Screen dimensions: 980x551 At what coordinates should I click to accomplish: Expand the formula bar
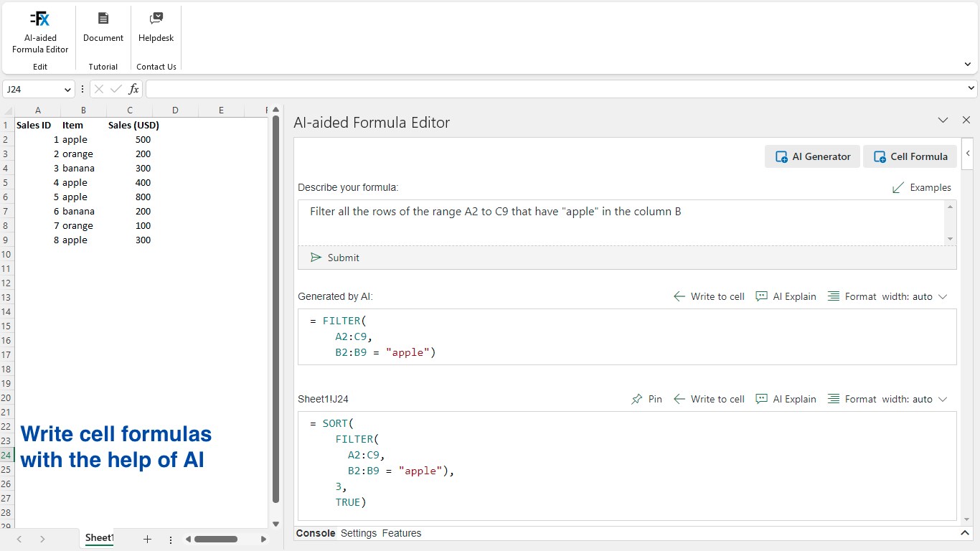[971, 89]
